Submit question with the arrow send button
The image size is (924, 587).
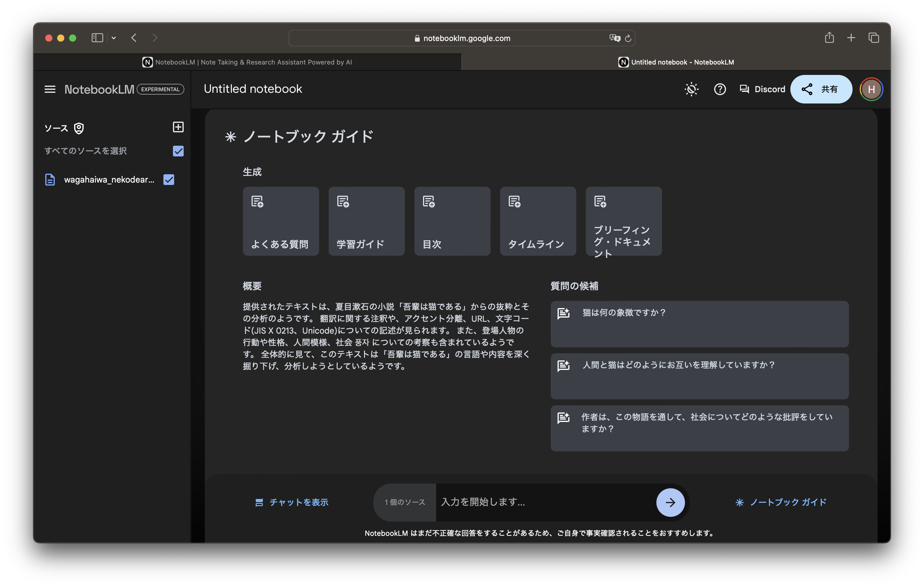click(670, 502)
